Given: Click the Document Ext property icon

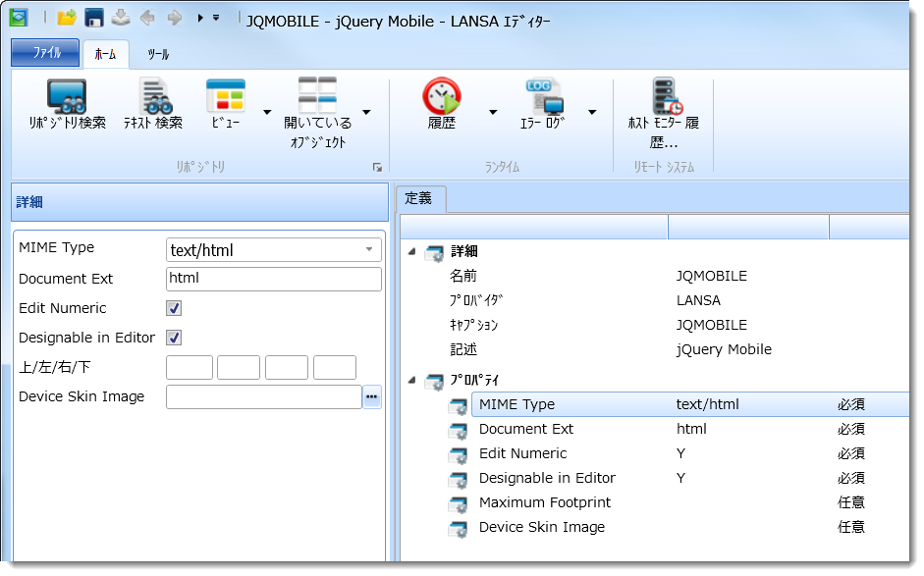Looking at the screenshot, I should pyautogui.click(x=458, y=431).
